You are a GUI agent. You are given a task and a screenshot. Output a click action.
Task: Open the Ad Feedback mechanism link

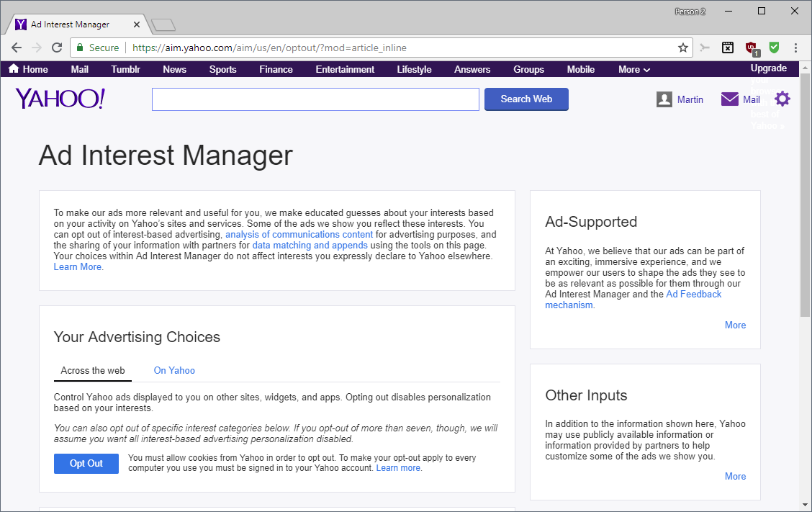tap(633, 300)
